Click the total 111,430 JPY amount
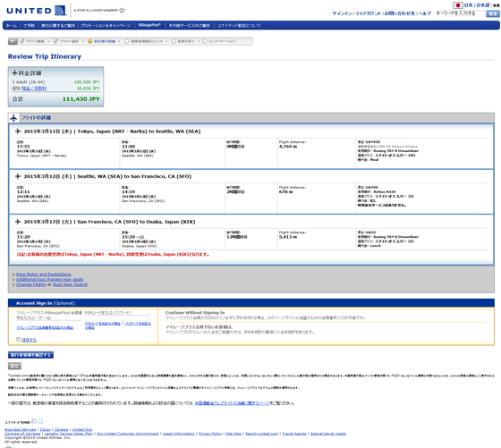Image resolution: width=501 pixels, height=448 pixels. 81,99
